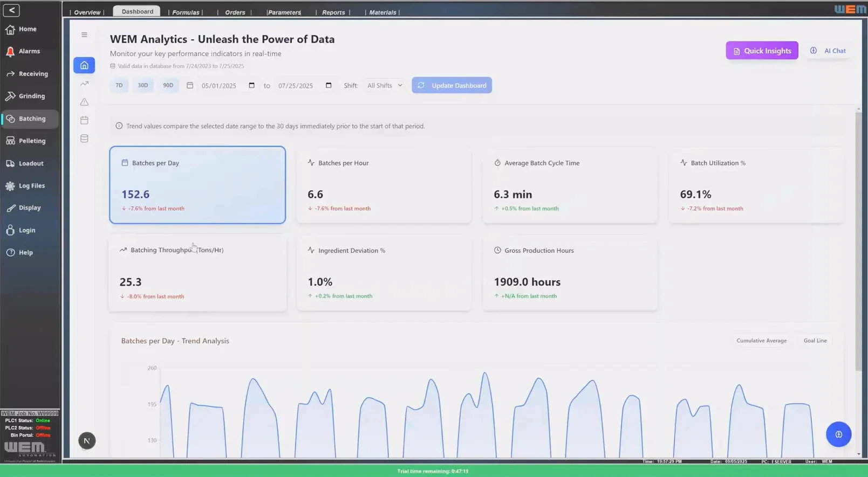Select the Batching Throughput card

click(x=197, y=273)
